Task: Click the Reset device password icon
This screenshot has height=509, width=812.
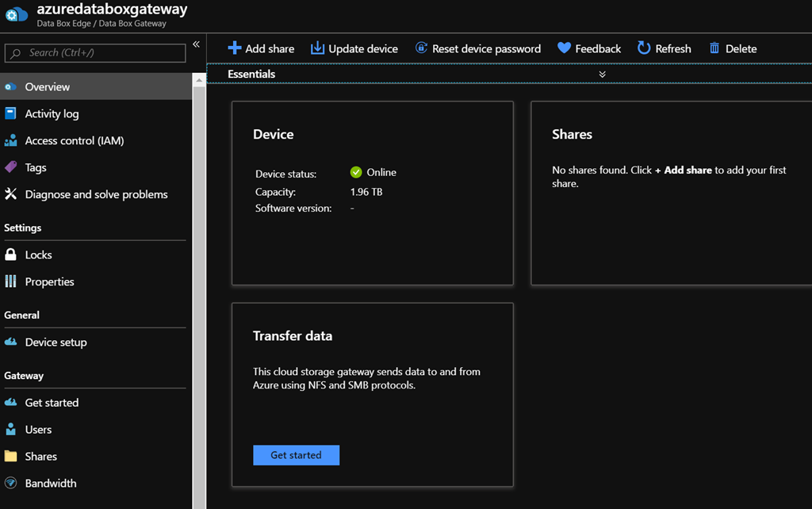Action: coord(421,48)
